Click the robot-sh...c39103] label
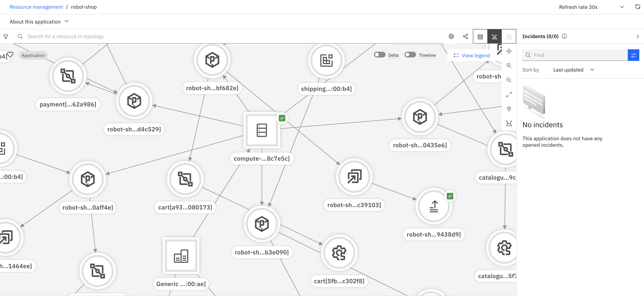This screenshot has width=644, height=296. click(x=354, y=205)
